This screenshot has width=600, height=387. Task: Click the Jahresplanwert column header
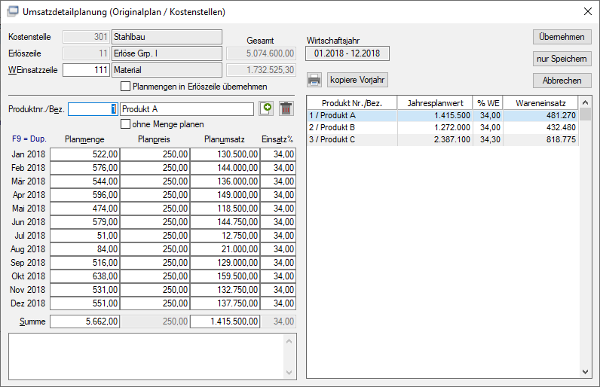435,103
